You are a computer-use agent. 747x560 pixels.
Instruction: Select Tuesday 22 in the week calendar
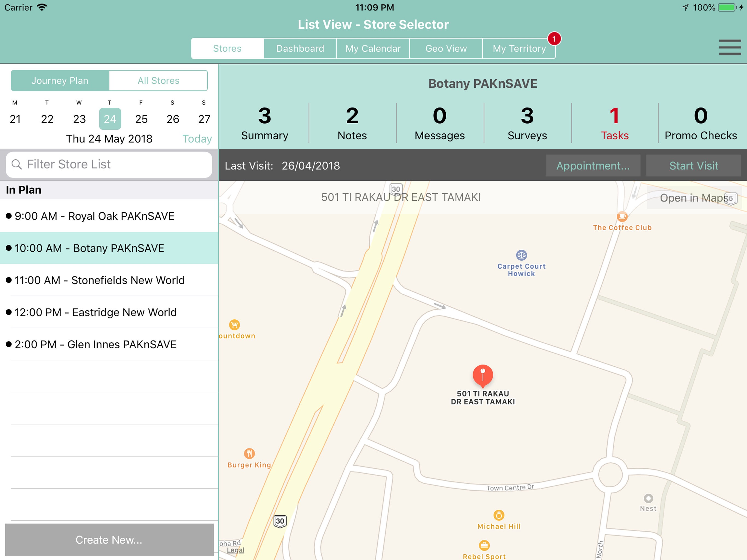(x=47, y=119)
